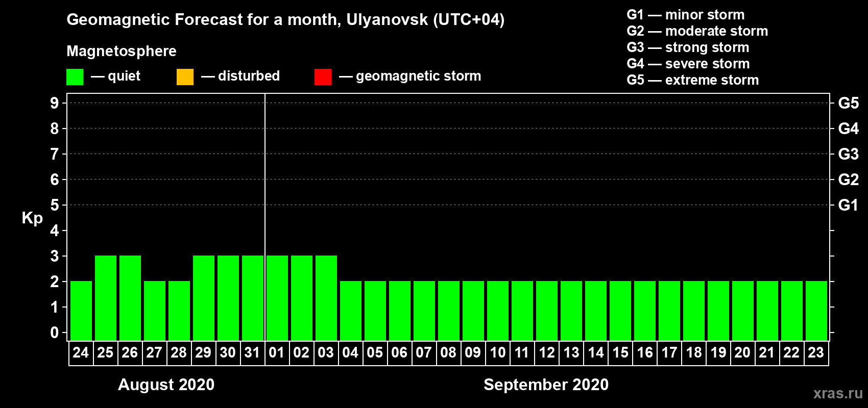Click the '— disturbed' legend label
Image resolution: width=868 pixels, height=408 pixels.
coord(240,76)
